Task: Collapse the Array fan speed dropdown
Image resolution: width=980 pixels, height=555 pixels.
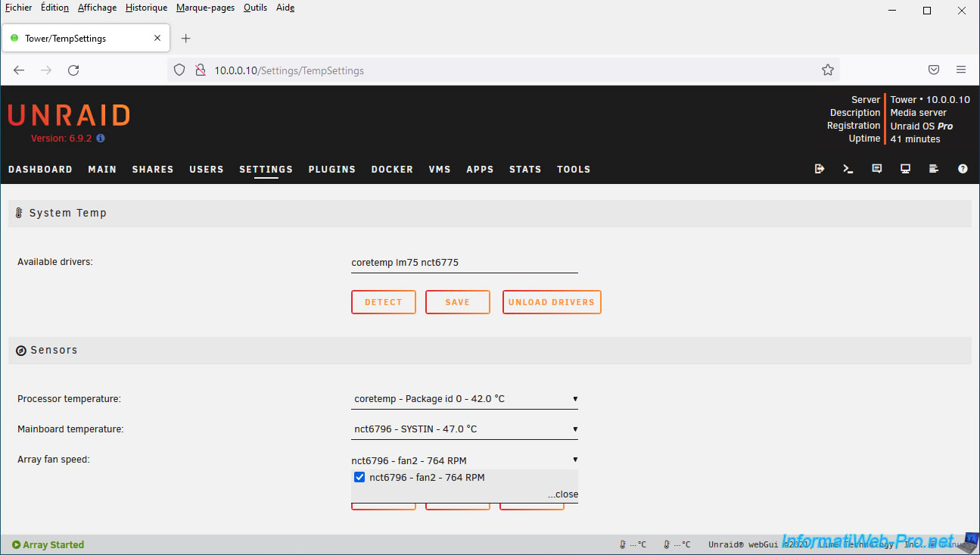Action: (464, 460)
